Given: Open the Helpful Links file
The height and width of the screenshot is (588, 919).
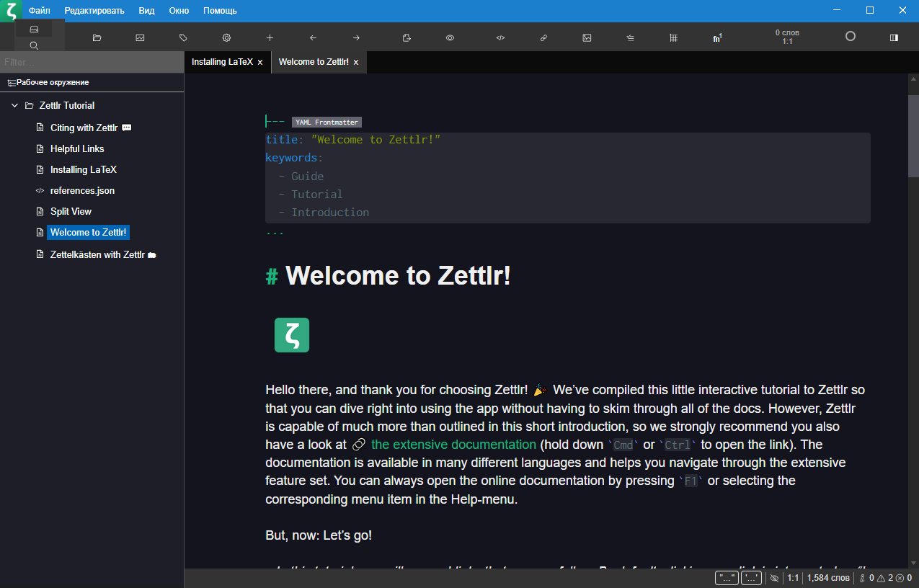Looking at the screenshot, I should pyautogui.click(x=77, y=149).
